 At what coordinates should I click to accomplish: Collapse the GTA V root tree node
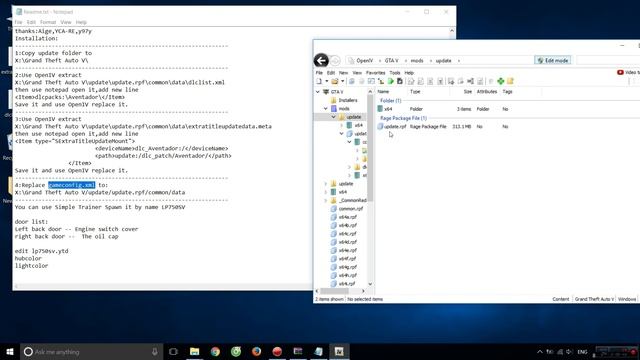(318, 92)
